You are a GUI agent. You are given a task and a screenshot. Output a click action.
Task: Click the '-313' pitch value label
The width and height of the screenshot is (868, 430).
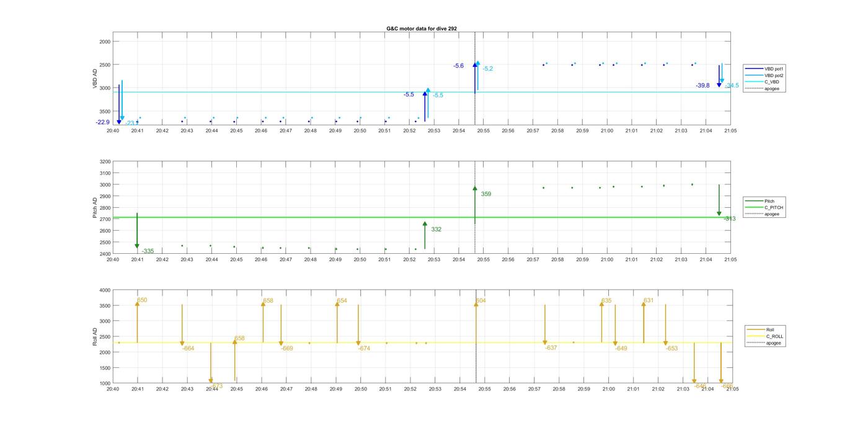(x=730, y=219)
